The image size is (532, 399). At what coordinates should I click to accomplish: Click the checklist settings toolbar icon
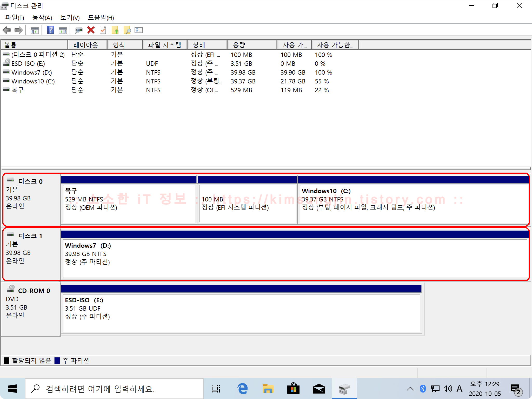[x=139, y=30]
